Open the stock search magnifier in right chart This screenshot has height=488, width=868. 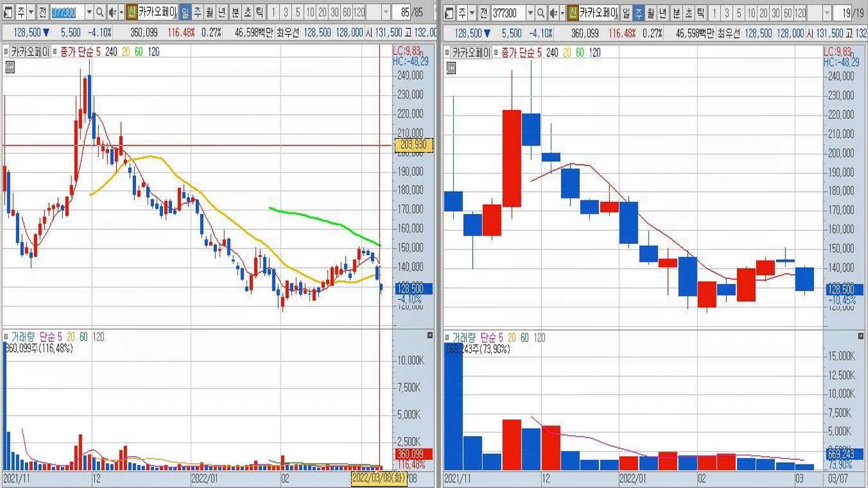click(x=541, y=13)
